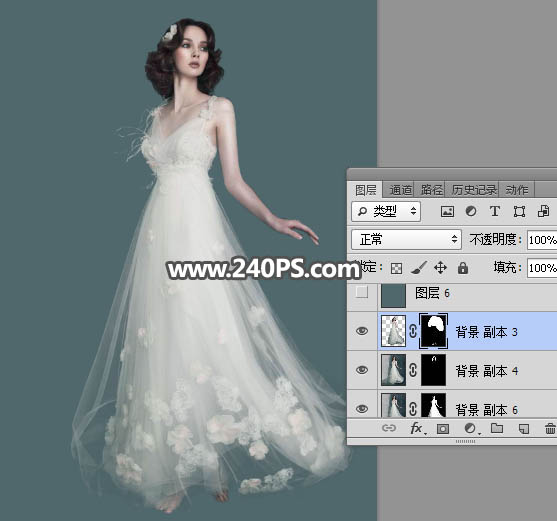The image size is (557, 521).
Task: Select the 背景 副本 3 layer name
Action: click(487, 332)
